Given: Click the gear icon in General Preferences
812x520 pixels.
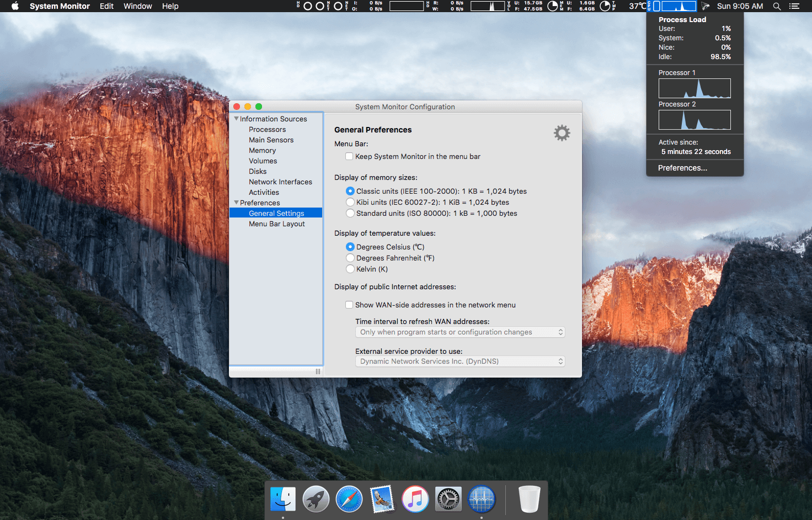Looking at the screenshot, I should pyautogui.click(x=562, y=133).
